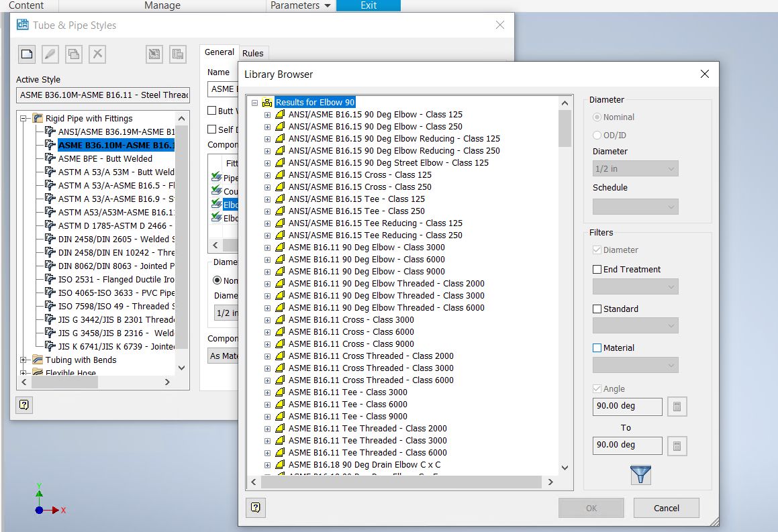Apply filters with the funnel icon
The height and width of the screenshot is (532, 778).
coord(640,474)
